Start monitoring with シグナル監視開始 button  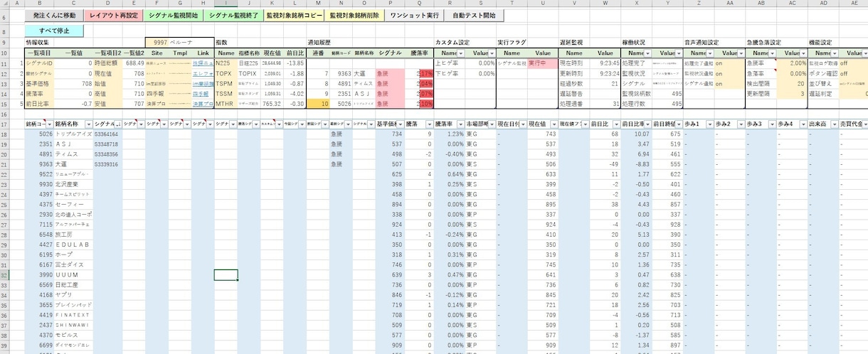pyautogui.click(x=173, y=15)
